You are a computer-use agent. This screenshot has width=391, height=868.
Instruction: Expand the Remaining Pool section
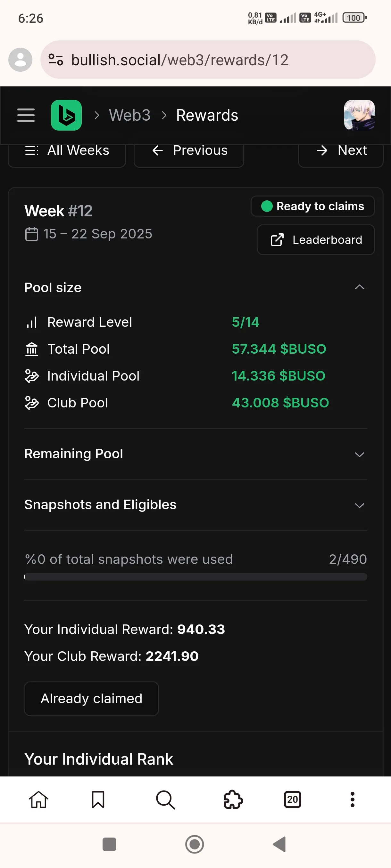point(196,454)
